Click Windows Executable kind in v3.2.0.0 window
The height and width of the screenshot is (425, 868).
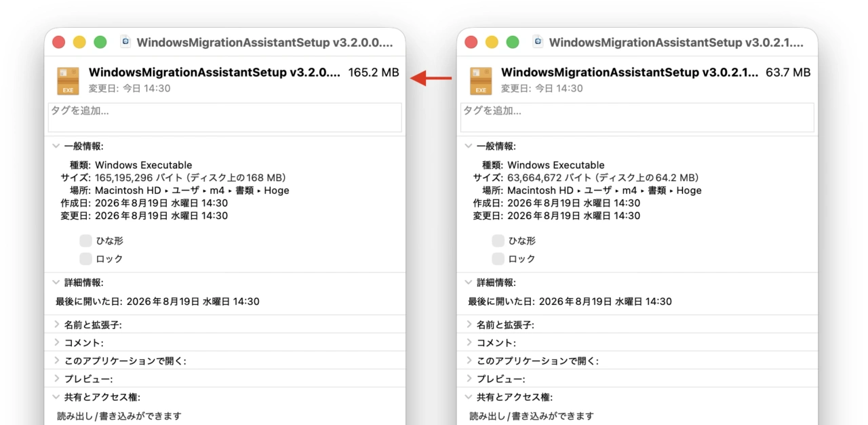pyautogui.click(x=144, y=165)
